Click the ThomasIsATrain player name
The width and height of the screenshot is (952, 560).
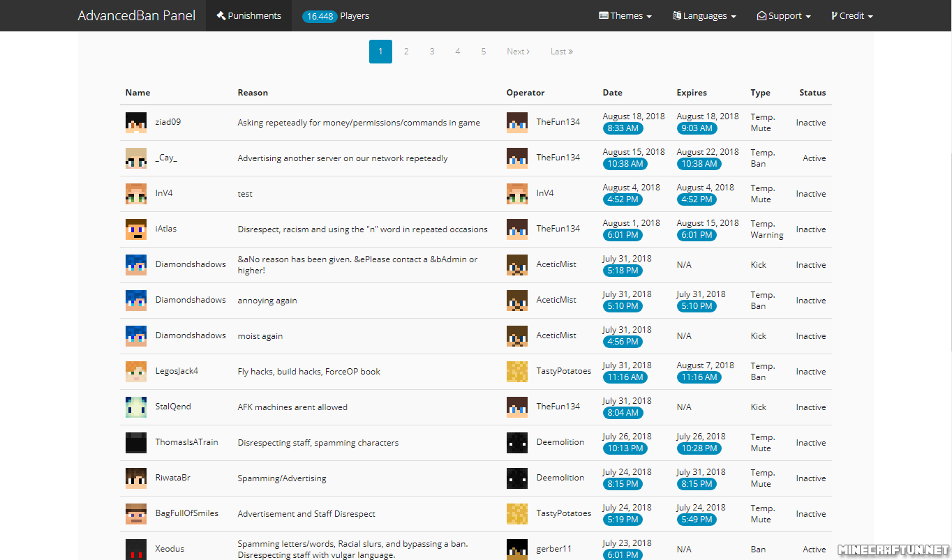tap(186, 442)
